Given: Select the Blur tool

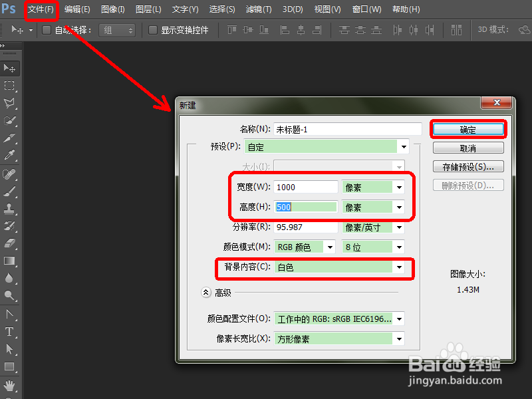Looking at the screenshot, I should tap(9, 278).
